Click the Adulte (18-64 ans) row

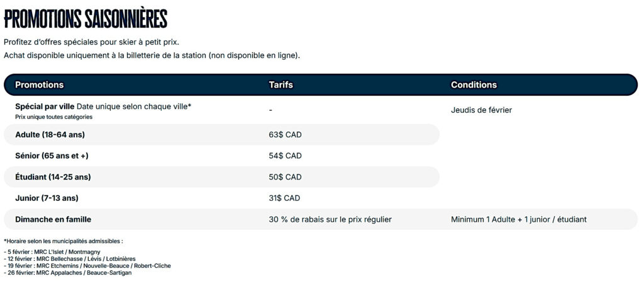click(50, 134)
